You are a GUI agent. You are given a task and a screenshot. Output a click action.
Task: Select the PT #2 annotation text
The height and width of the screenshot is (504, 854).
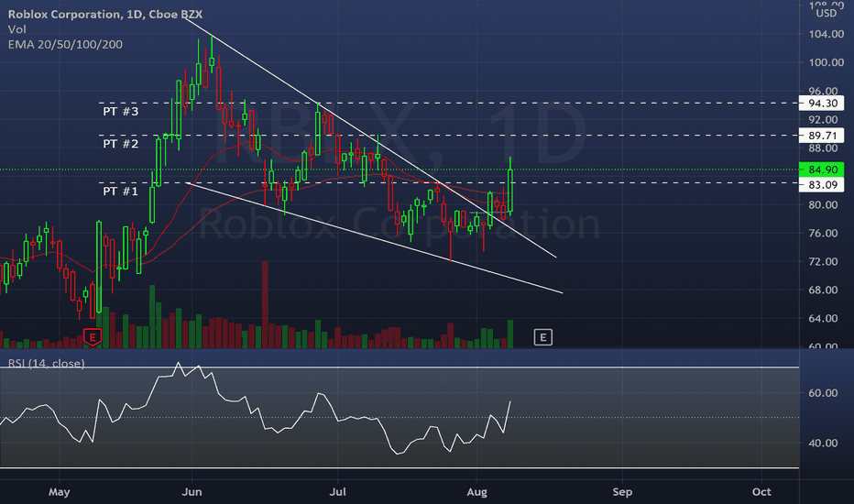(x=120, y=143)
